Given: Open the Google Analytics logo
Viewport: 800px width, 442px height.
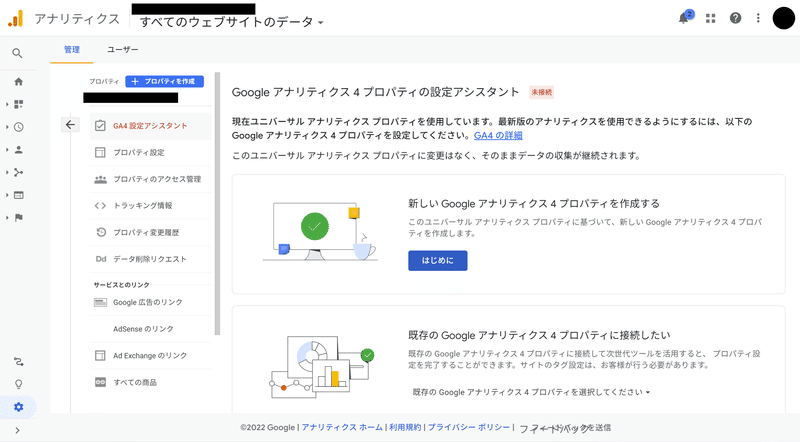Looking at the screenshot, I should coord(15,18).
